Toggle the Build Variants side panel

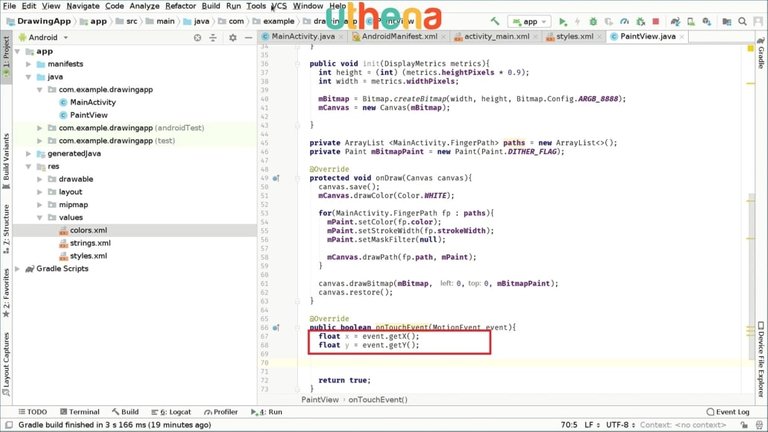tap(6, 160)
